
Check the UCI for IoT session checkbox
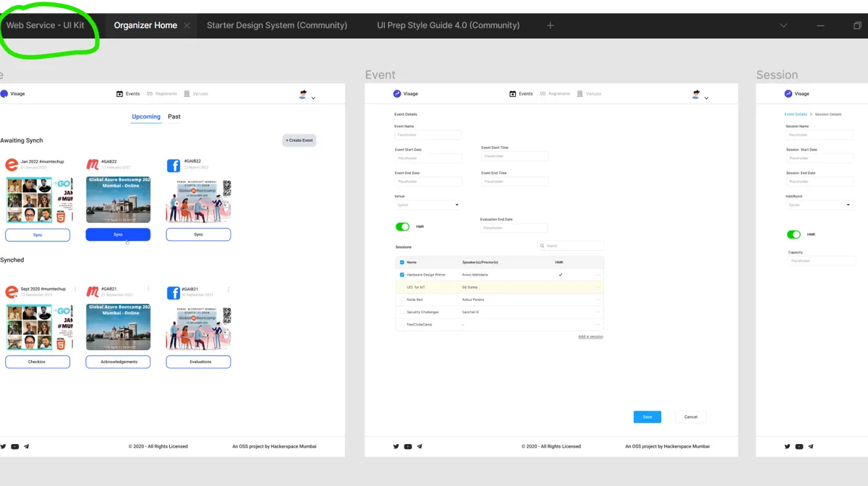click(x=402, y=287)
